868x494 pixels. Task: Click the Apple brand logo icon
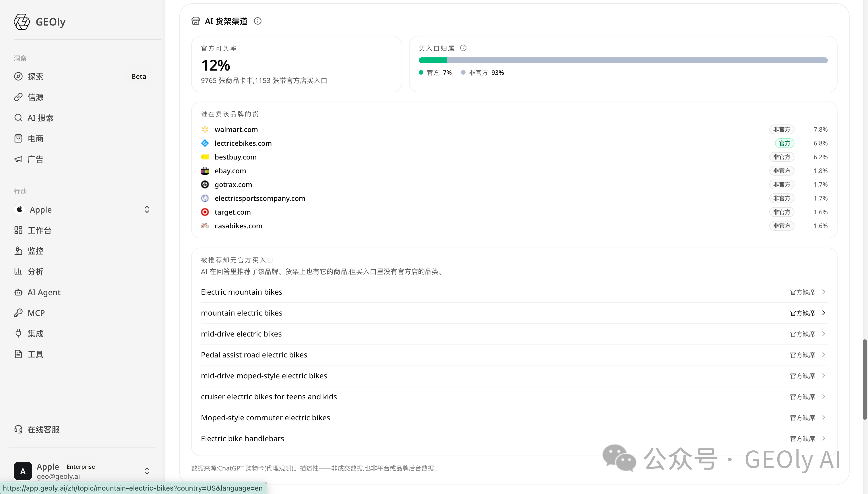tap(20, 209)
